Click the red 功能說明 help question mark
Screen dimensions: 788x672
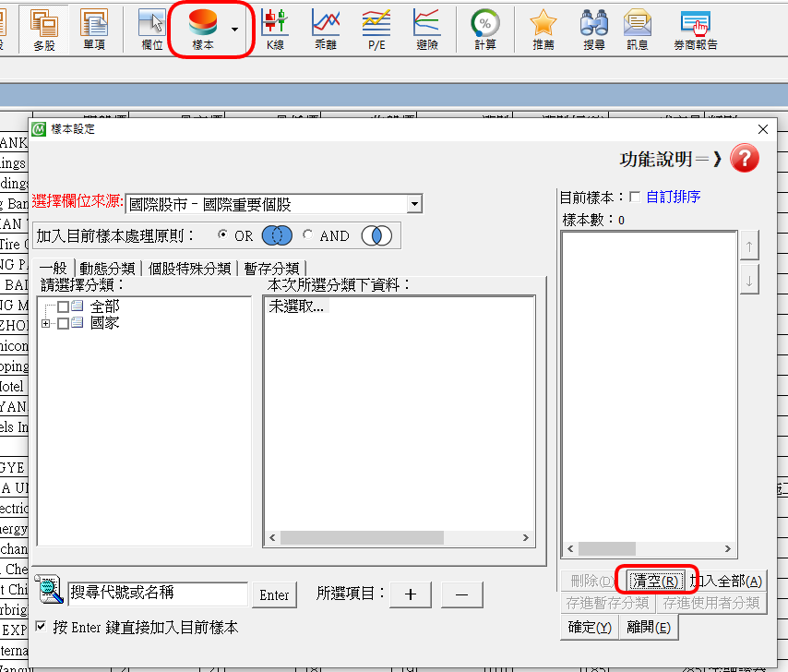[x=744, y=159]
